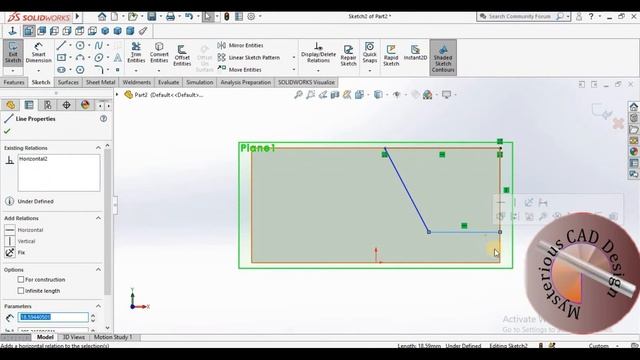This screenshot has width=640, height=360.
Task: Open the ConfigurationManager tab
Action: [x=48, y=105]
